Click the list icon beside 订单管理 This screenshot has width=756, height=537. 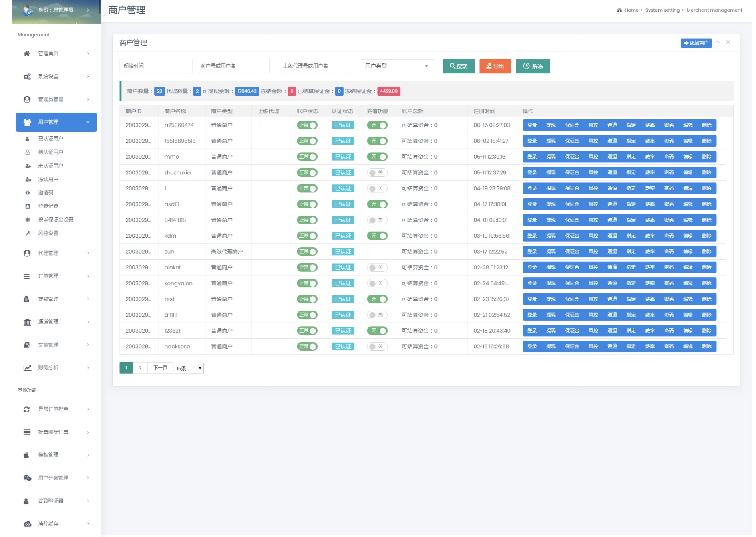pyautogui.click(x=27, y=276)
